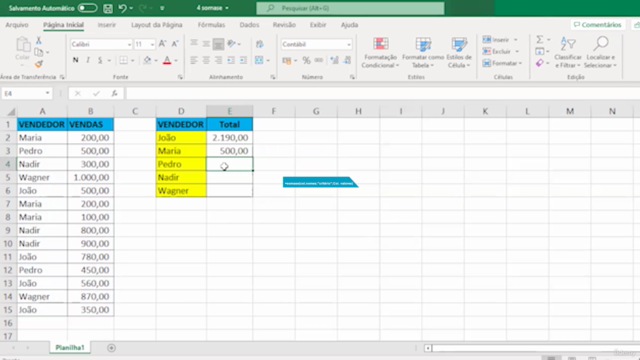Open the font color dropdown arrow
The width and height of the screenshot is (640, 360).
(176, 61)
